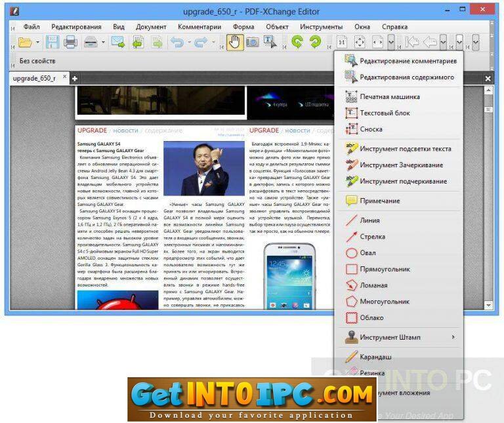The width and height of the screenshot is (504, 423).
Task: Rotate page clockwise icon
Action: coord(315,42)
